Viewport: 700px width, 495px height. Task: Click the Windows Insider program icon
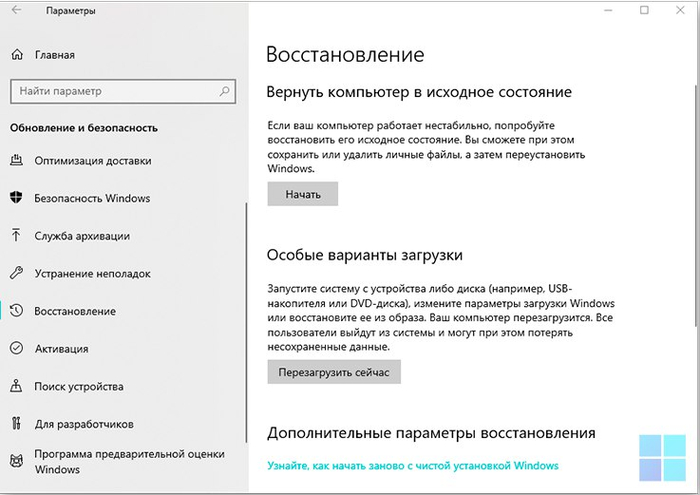[x=16, y=461]
